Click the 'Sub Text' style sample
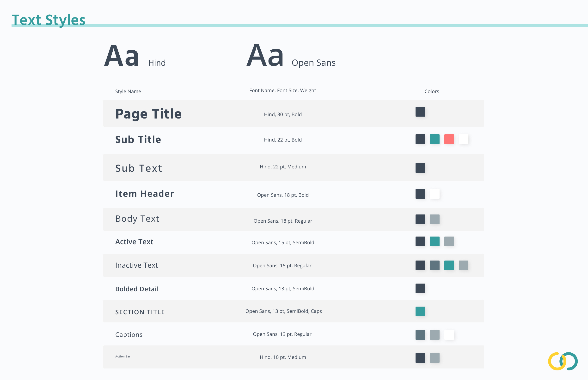 coord(139,169)
